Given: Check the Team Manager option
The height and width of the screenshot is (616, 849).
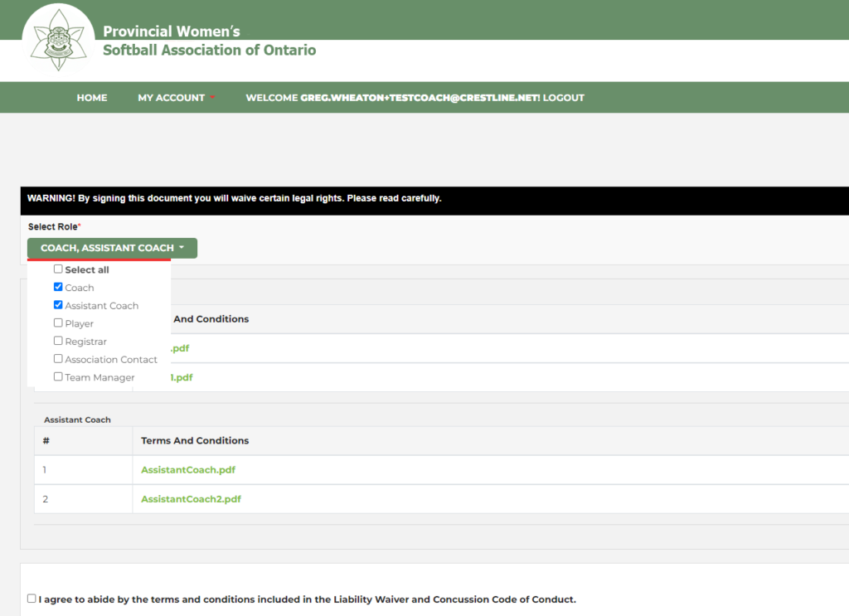Looking at the screenshot, I should (58, 377).
